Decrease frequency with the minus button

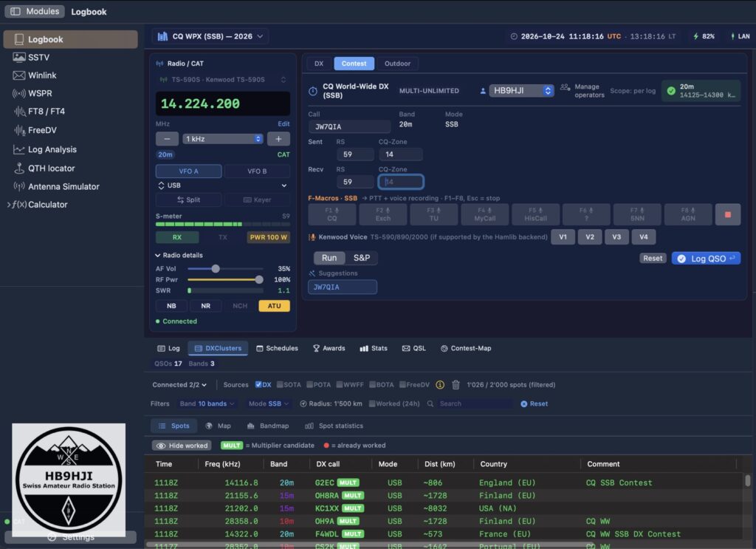[x=167, y=139]
